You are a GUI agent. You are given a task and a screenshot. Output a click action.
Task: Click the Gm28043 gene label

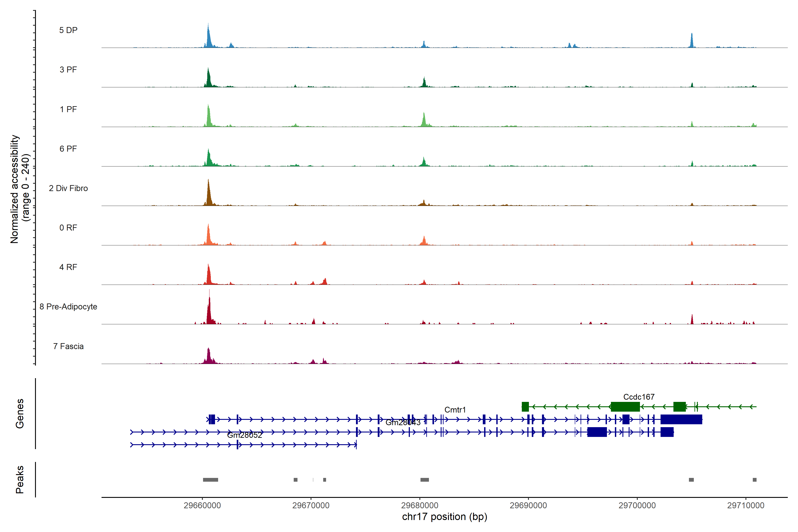403,422
